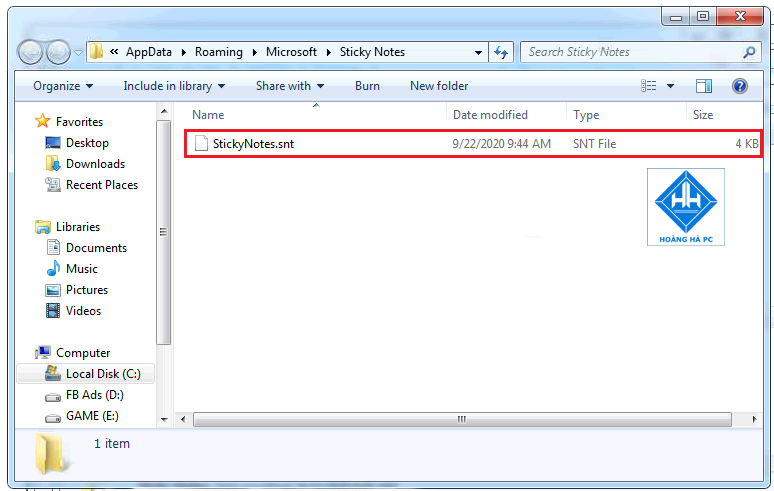The width and height of the screenshot is (774, 491).
Task: Open FB Ads (D:) drive
Action: [x=95, y=395]
